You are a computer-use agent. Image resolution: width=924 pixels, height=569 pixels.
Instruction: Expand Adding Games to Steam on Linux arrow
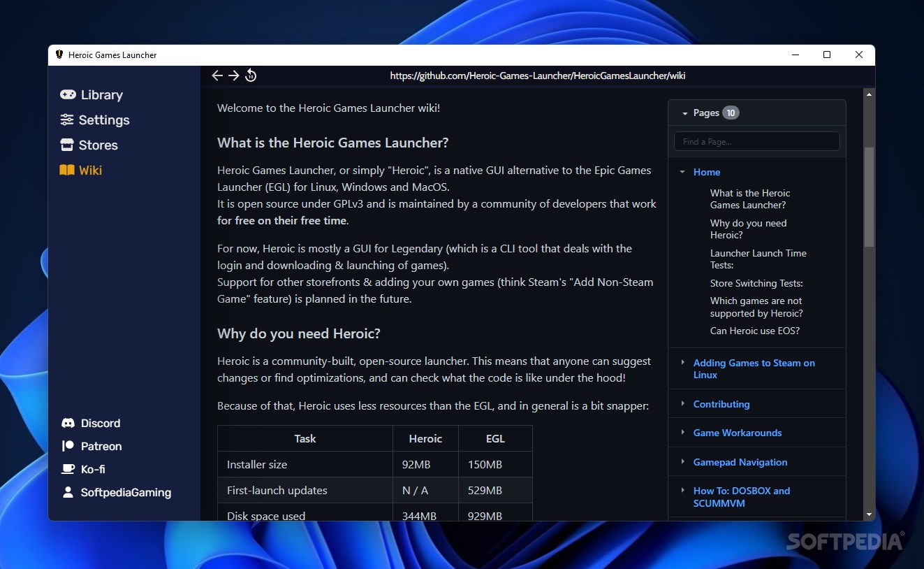682,362
